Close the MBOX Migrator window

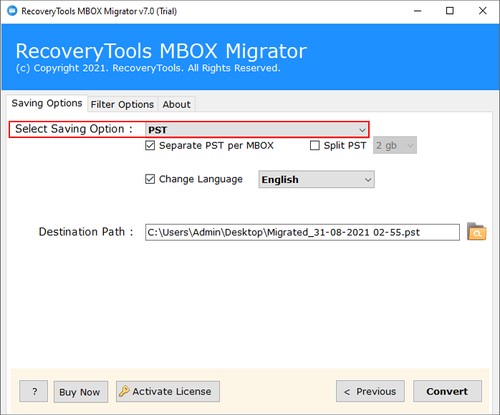point(482,11)
